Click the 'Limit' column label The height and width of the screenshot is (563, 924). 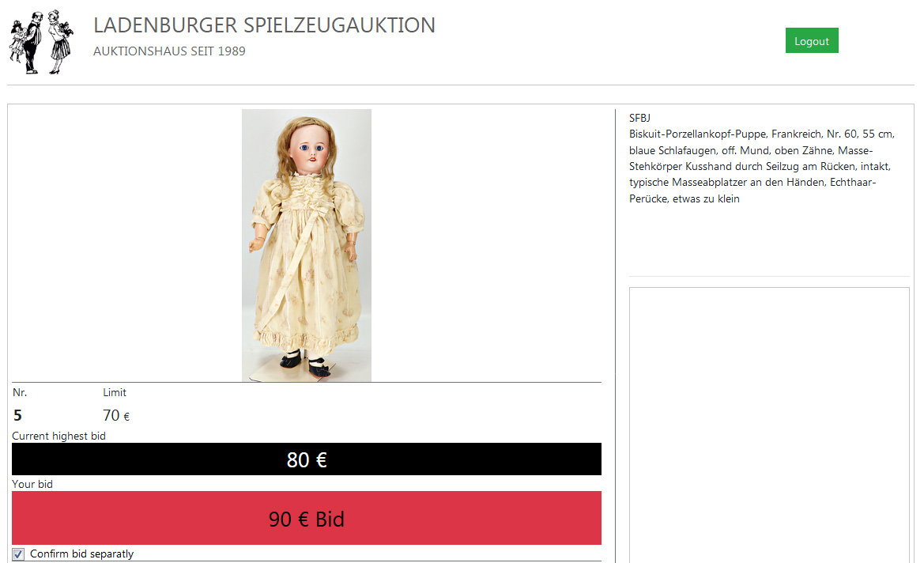pyautogui.click(x=115, y=393)
